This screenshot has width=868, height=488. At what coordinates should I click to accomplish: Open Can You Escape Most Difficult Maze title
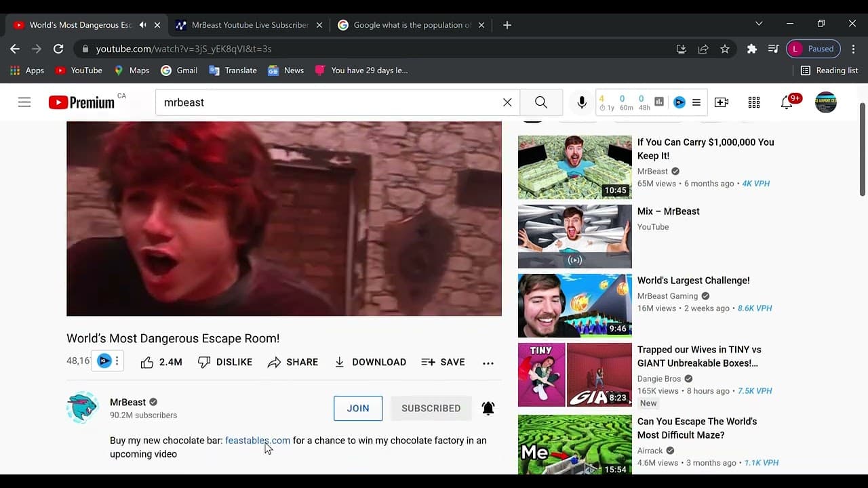pos(697,428)
